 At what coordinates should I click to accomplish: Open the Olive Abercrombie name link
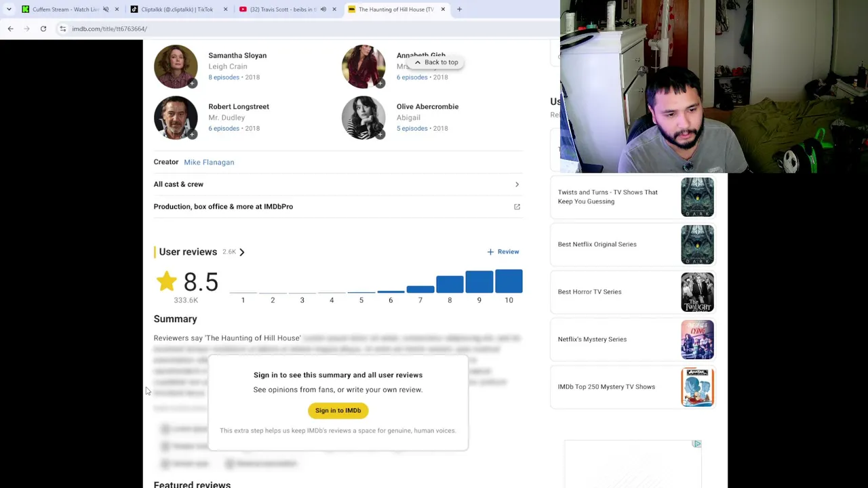[427, 106]
